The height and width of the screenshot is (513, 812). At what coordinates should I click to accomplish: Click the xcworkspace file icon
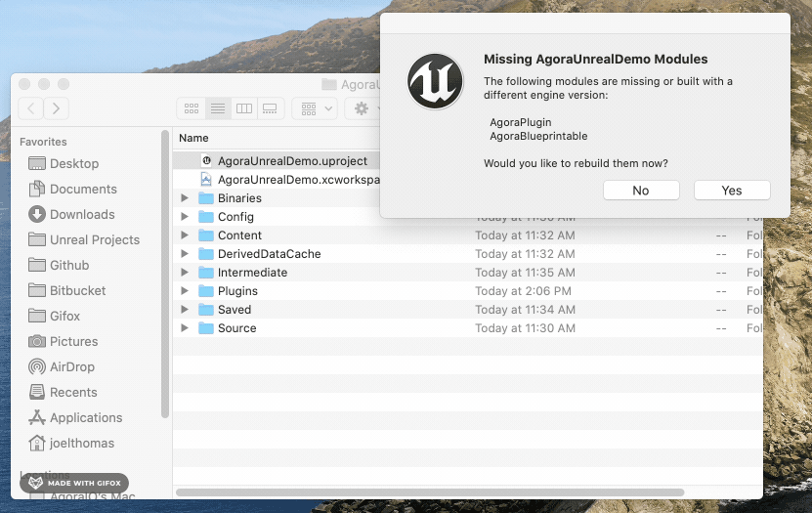[x=206, y=180]
